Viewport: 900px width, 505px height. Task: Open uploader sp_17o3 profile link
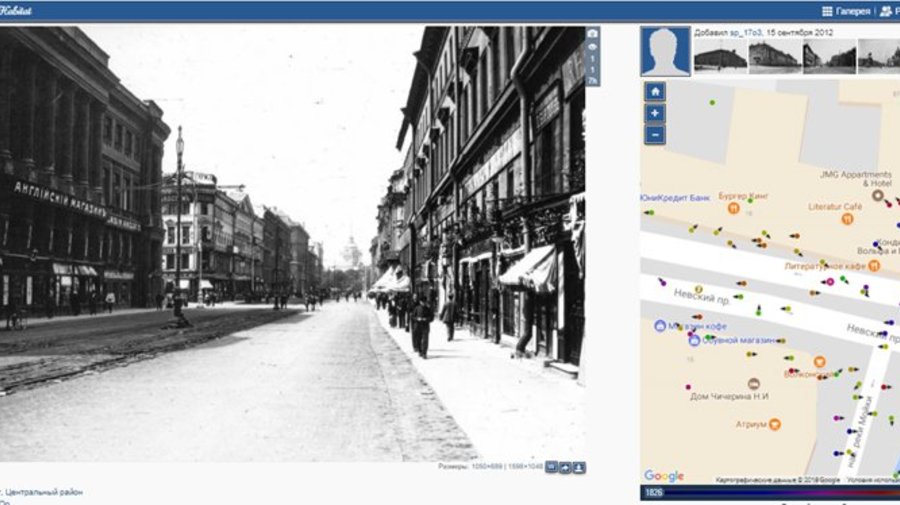pyautogui.click(x=746, y=33)
